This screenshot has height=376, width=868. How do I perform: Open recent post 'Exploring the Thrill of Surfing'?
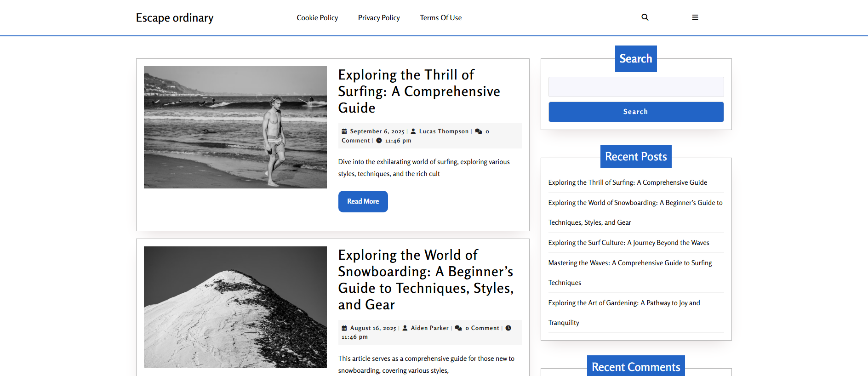coord(628,182)
